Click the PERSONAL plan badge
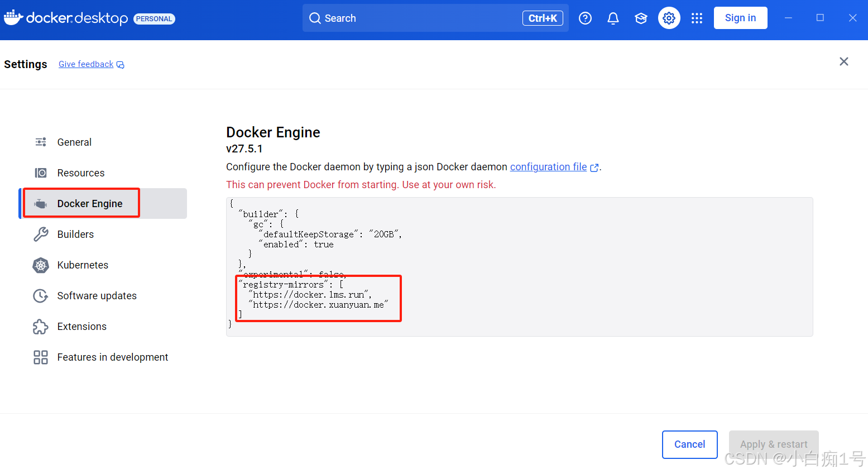The height and width of the screenshot is (474, 868). [154, 19]
